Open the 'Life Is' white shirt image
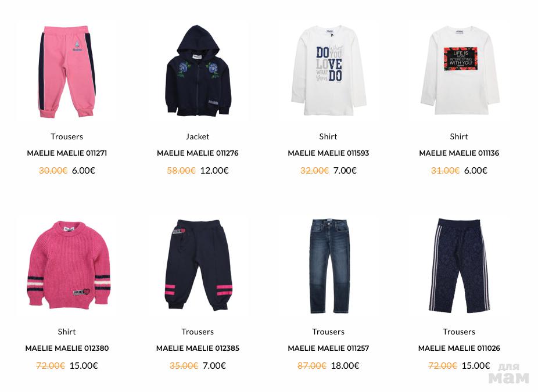Screen dimensions: 538x392 point(459,71)
